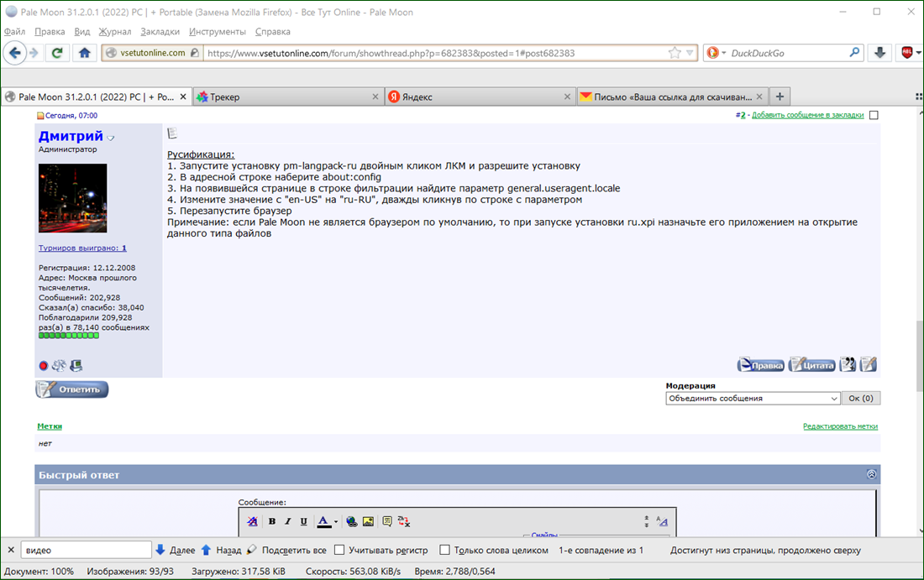The width and height of the screenshot is (924, 580).
Task: Click the Правка edit post button
Action: pyautogui.click(x=761, y=364)
